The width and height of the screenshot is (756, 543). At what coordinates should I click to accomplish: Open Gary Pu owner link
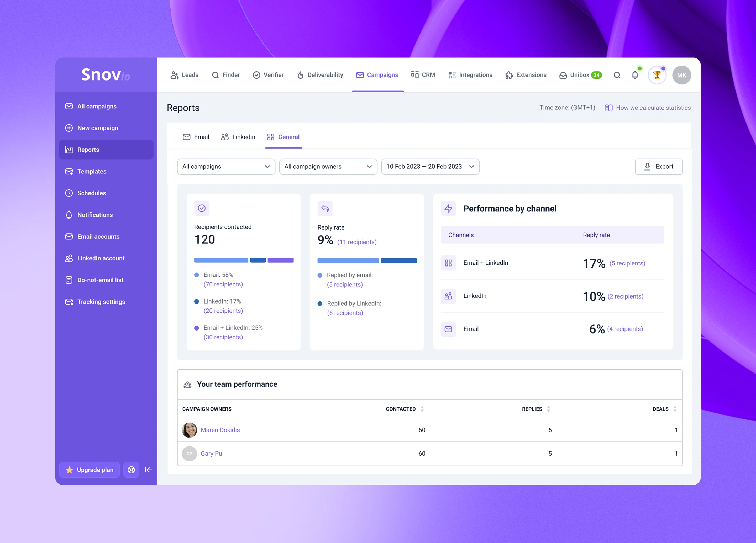coord(211,454)
